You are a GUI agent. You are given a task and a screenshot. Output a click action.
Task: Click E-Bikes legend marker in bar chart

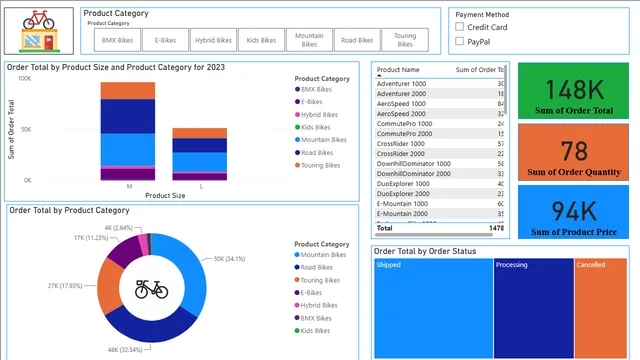tap(298, 102)
